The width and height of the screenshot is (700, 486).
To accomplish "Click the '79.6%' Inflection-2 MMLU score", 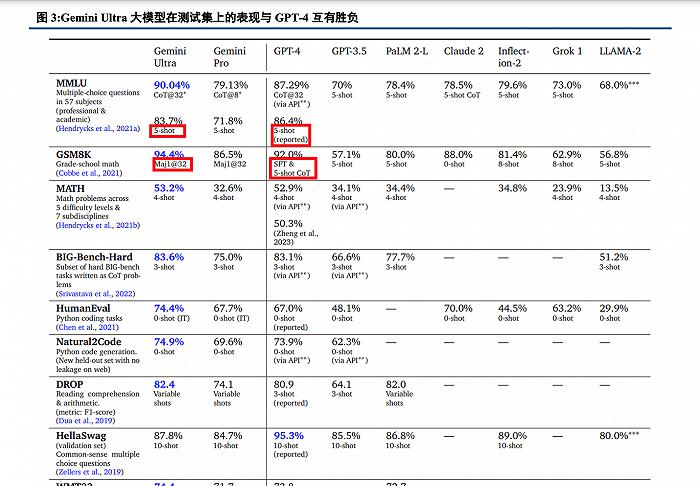I will (x=512, y=85).
